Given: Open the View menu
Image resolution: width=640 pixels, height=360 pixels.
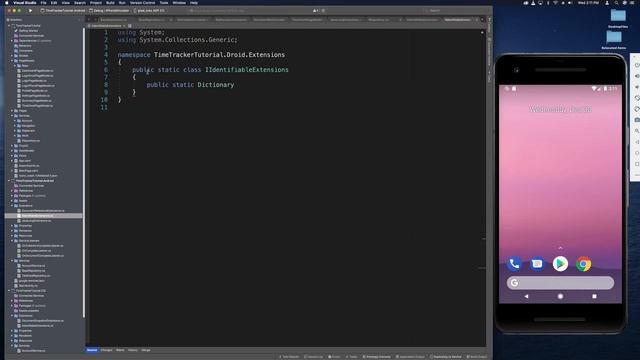Looking at the screenshot, I should (x=65, y=2).
